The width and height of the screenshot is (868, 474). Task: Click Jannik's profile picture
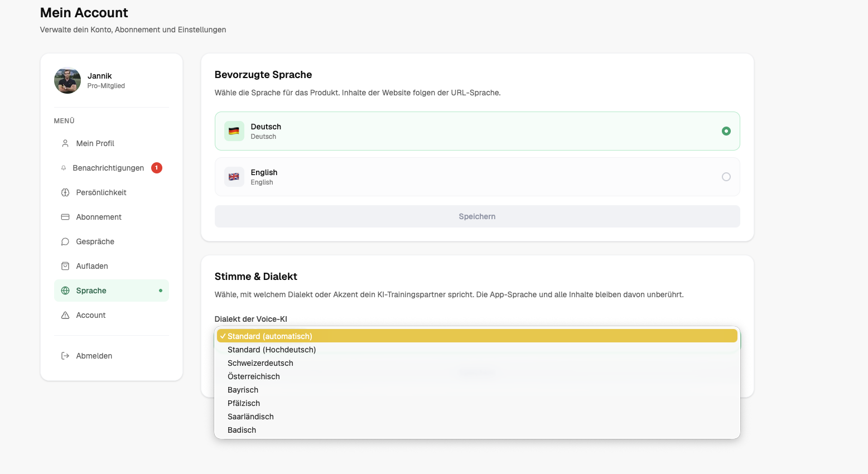(x=67, y=80)
